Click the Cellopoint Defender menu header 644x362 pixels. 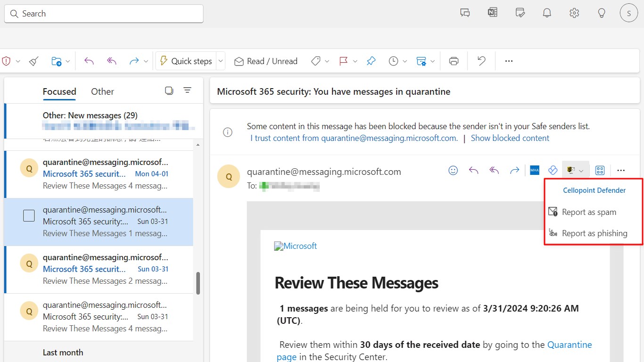pos(594,190)
